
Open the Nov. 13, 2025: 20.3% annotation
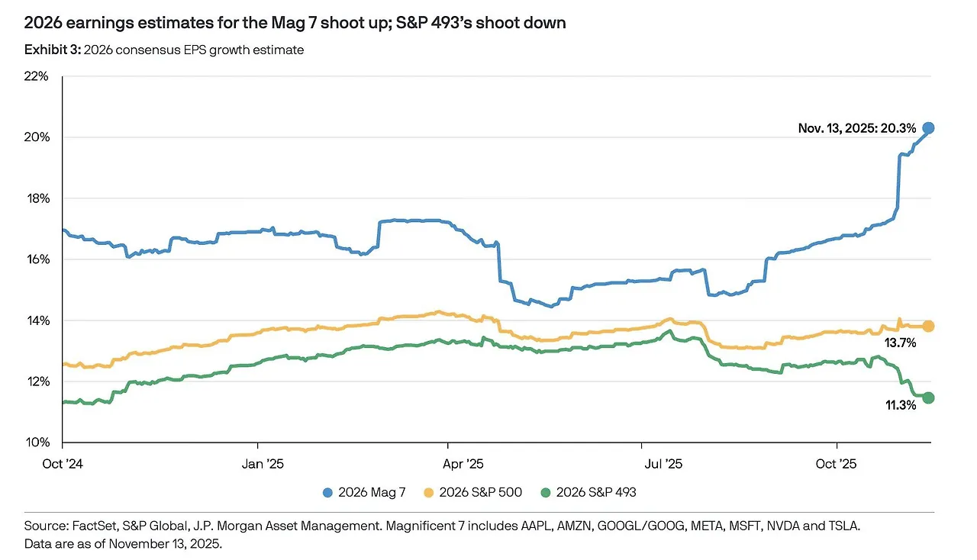click(x=856, y=128)
